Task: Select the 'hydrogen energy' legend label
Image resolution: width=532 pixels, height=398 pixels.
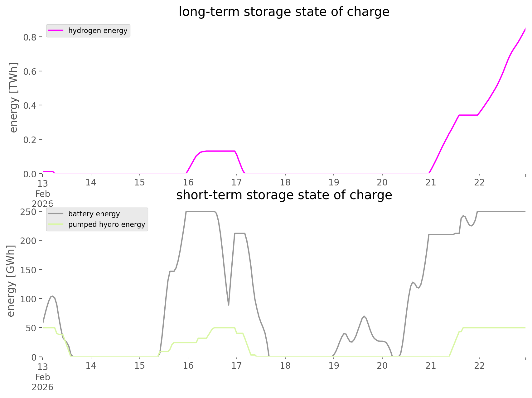Action: (98, 31)
